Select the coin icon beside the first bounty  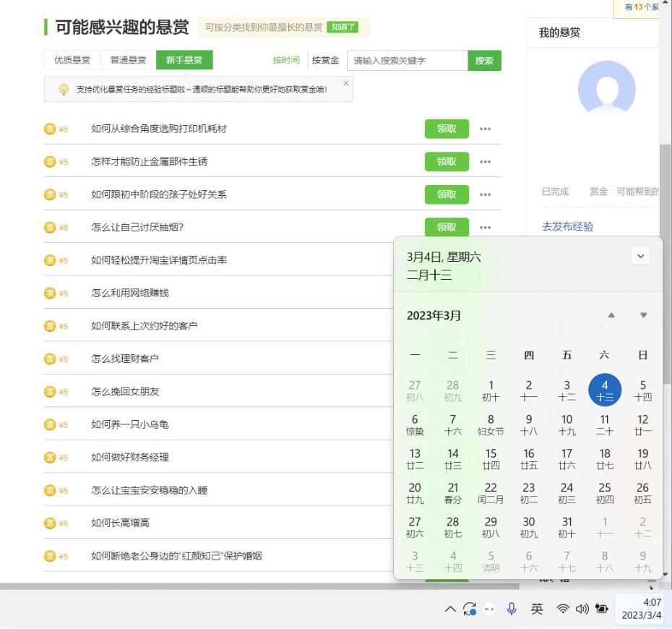(48, 129)
